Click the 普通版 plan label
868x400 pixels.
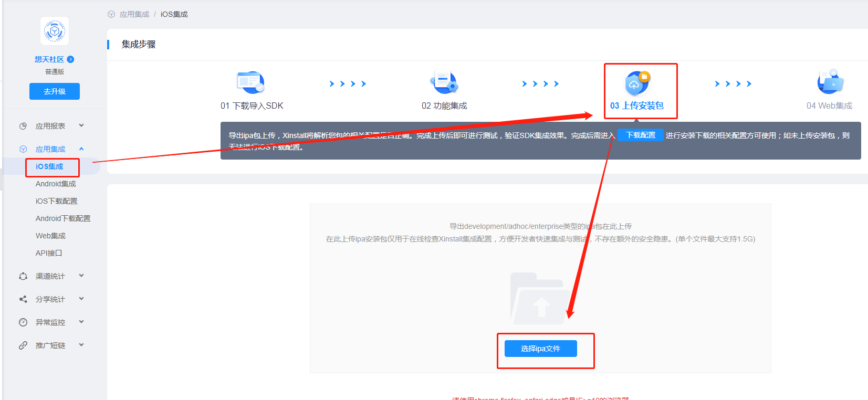tap(55, 72)
